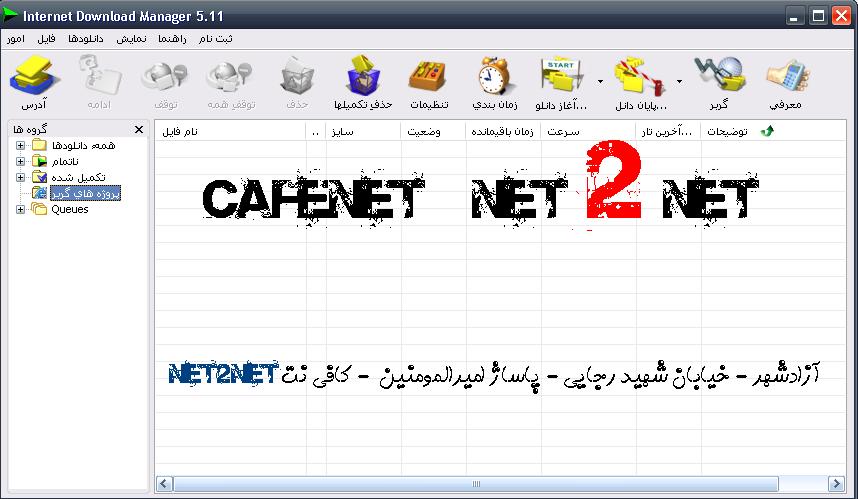
Task: Click the folder icon beside همه دانلودها
Action: [x=39, y=145]
